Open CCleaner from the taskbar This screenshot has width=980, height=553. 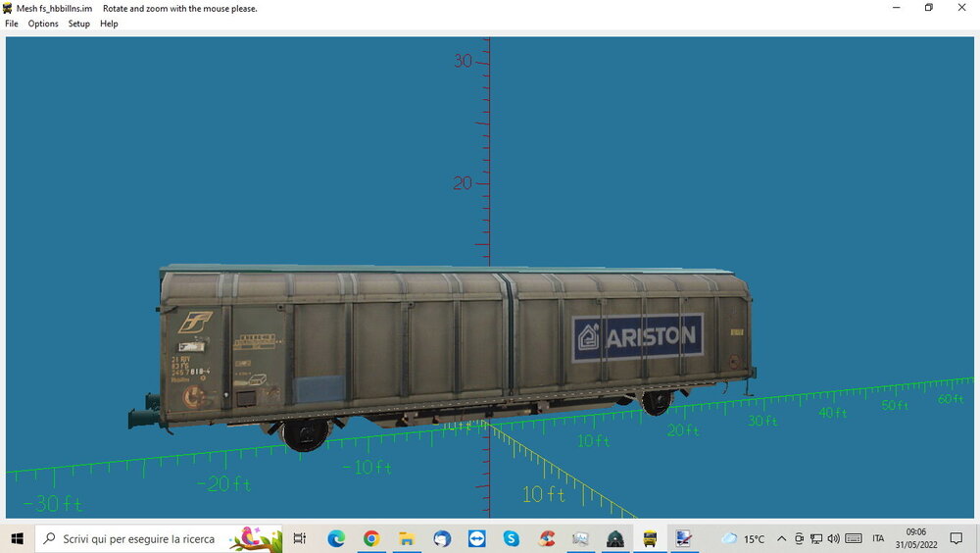tap(547, 538)
